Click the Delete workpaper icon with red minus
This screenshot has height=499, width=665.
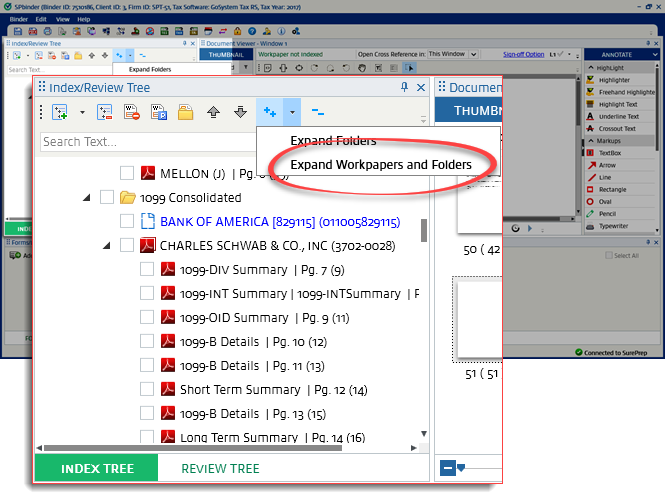[x=132, y=112]
